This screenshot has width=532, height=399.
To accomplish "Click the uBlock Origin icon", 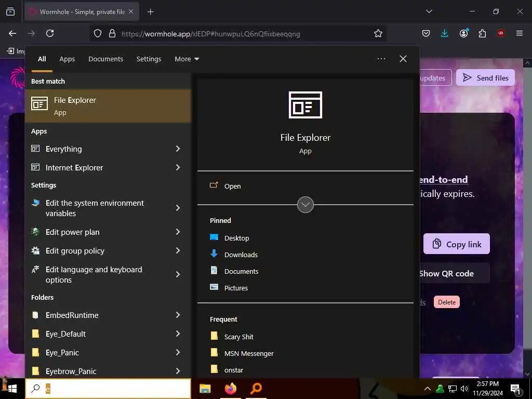I will 501,33.
